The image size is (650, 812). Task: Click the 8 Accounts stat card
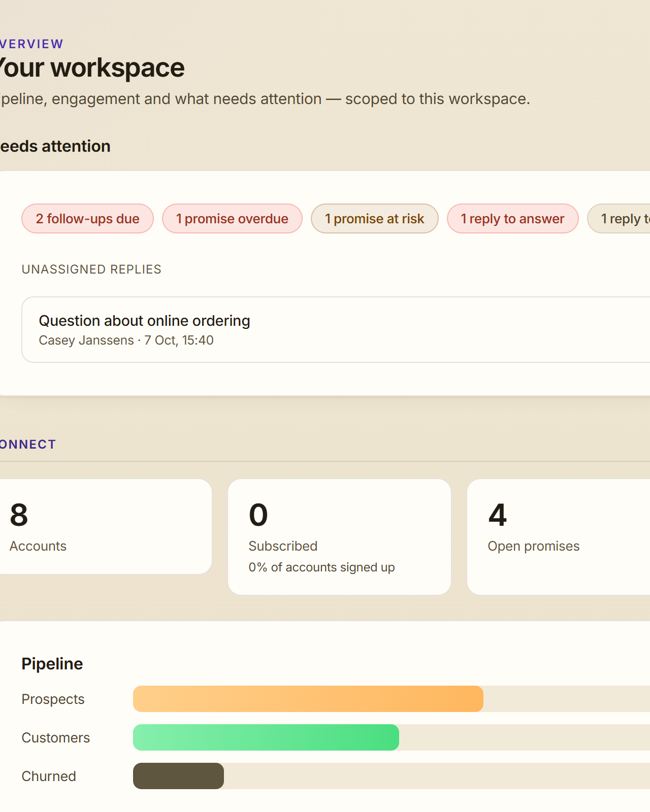[106, 527]
